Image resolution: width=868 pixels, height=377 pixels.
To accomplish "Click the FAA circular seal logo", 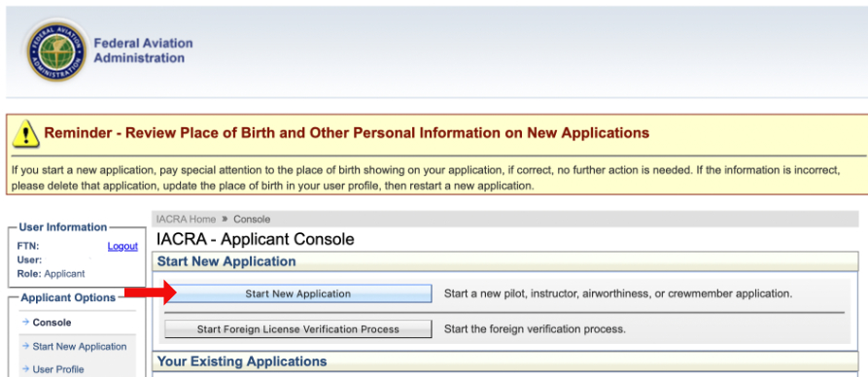I will [56, 51].
